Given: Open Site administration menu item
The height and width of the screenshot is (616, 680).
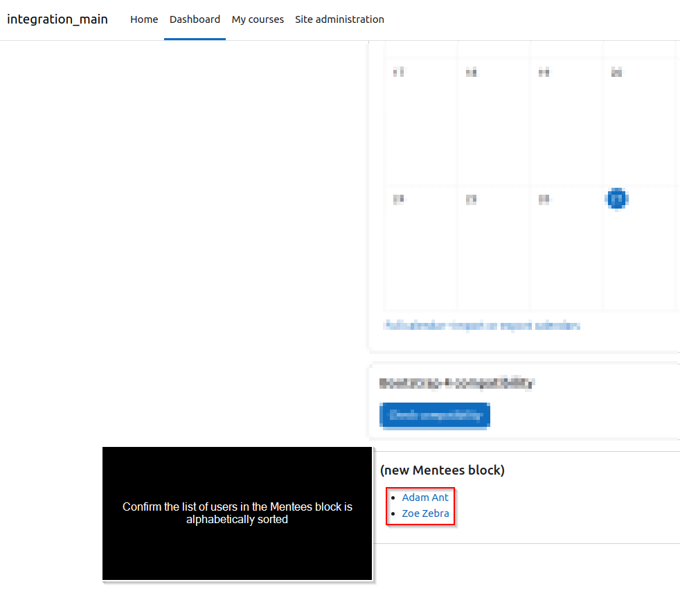Looking at the screenshot, I should point(339,19).
